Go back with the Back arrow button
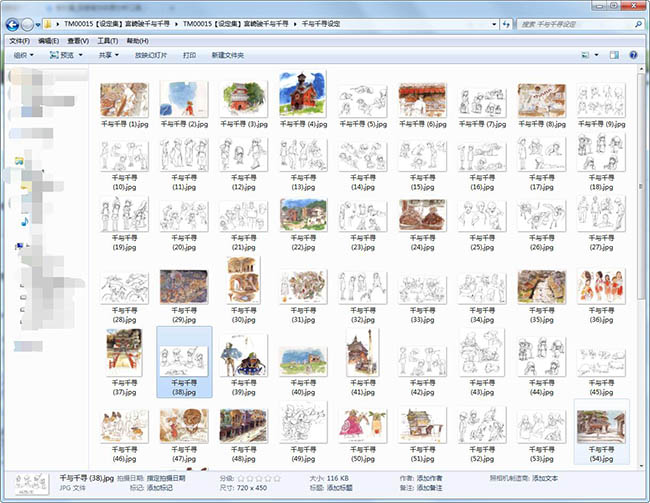This screenshot has width=650, height=503. pos(12,25)
